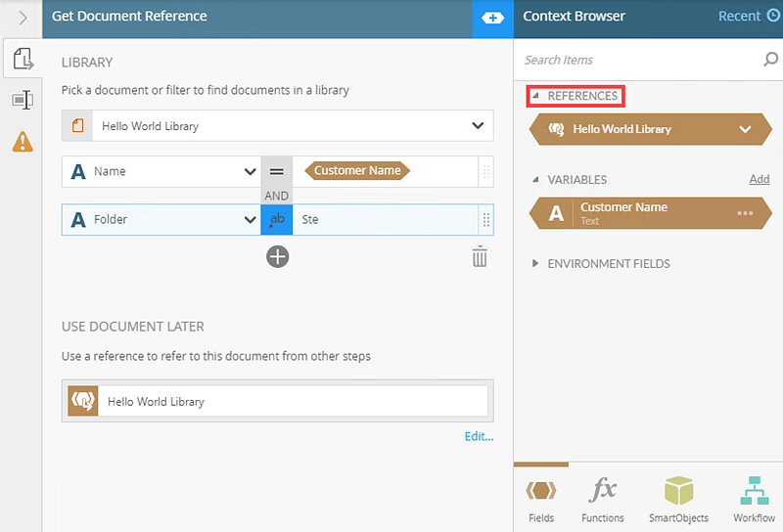783x532 pixels.
Task: Expand the Environment Fields section
Action: 535,264
